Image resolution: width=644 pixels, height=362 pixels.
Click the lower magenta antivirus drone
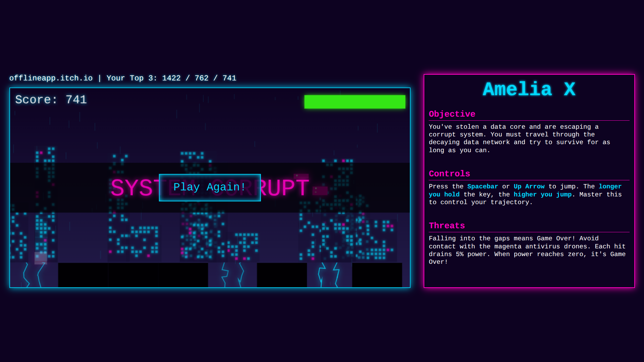[320, 191]
